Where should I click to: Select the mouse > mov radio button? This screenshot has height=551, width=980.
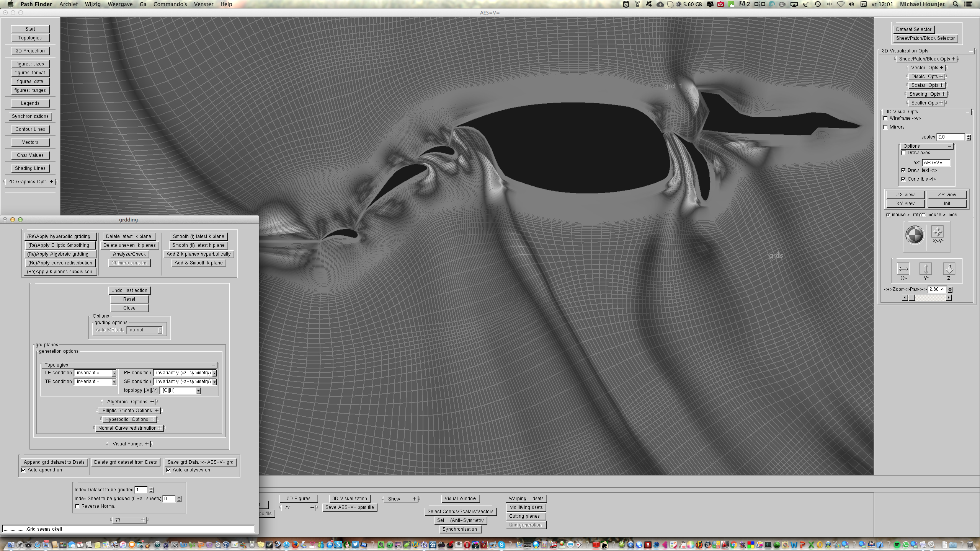click(924, 215)
